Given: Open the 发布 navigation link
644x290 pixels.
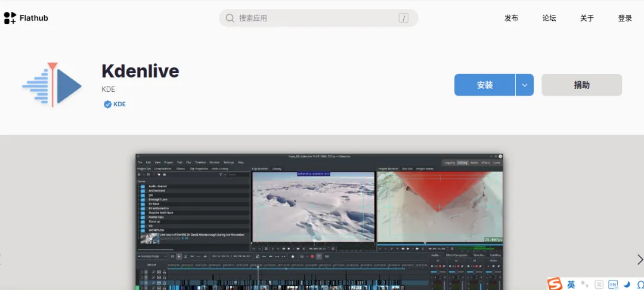Looking at the screenshot, I should coord(512,18).
